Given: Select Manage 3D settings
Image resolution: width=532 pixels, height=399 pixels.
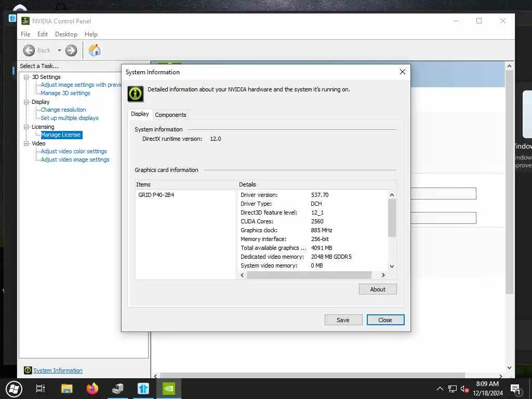Looking at the screenshot, I should click(65, 93).
